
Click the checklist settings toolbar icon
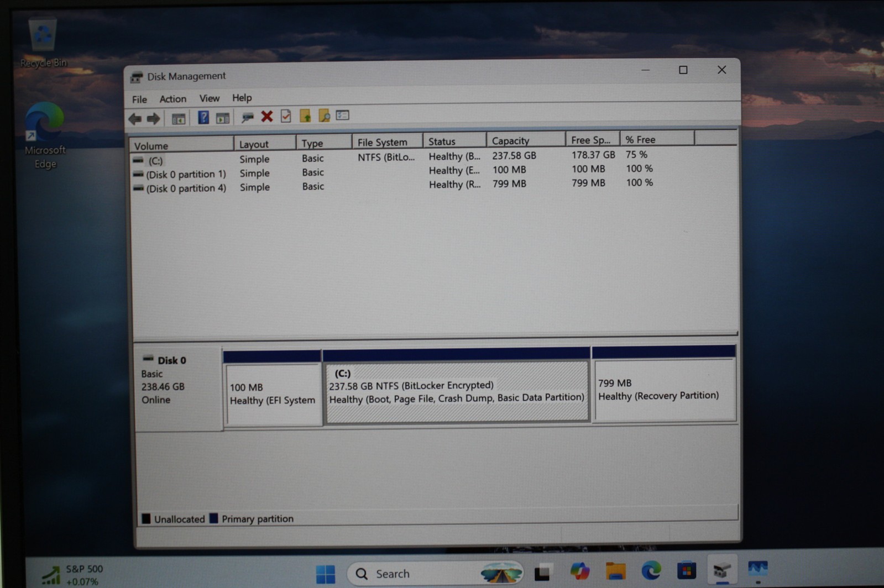pos(343,115)
